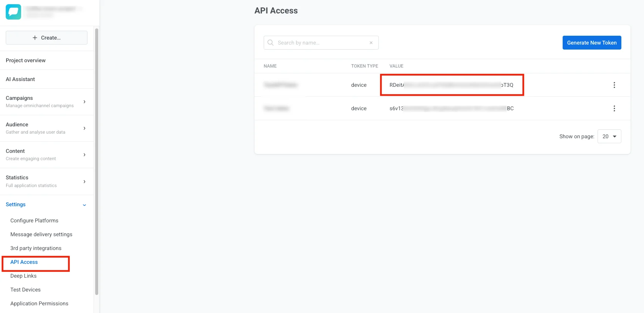Open the three-dot menu for the s6v13 token

pos(614,108)
